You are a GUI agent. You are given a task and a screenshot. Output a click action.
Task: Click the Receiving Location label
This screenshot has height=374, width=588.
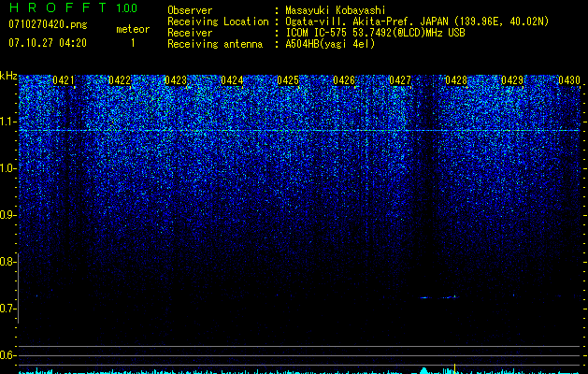[x=218, y=22]
